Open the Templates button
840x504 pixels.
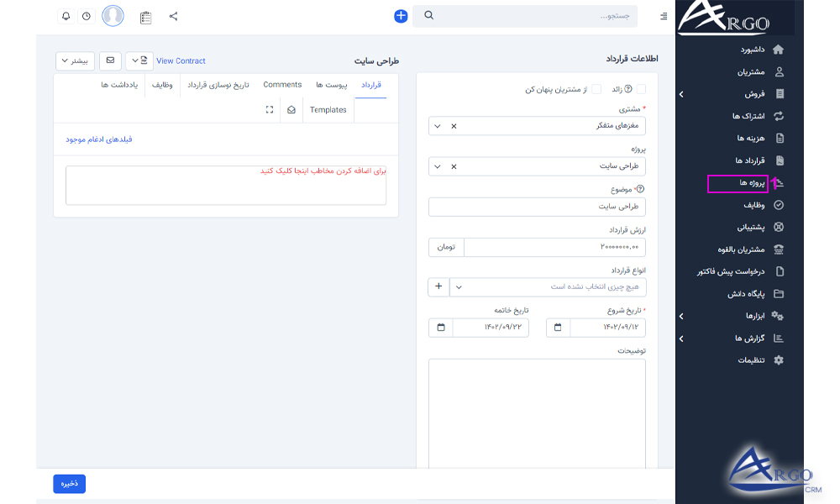click(328, 109)
